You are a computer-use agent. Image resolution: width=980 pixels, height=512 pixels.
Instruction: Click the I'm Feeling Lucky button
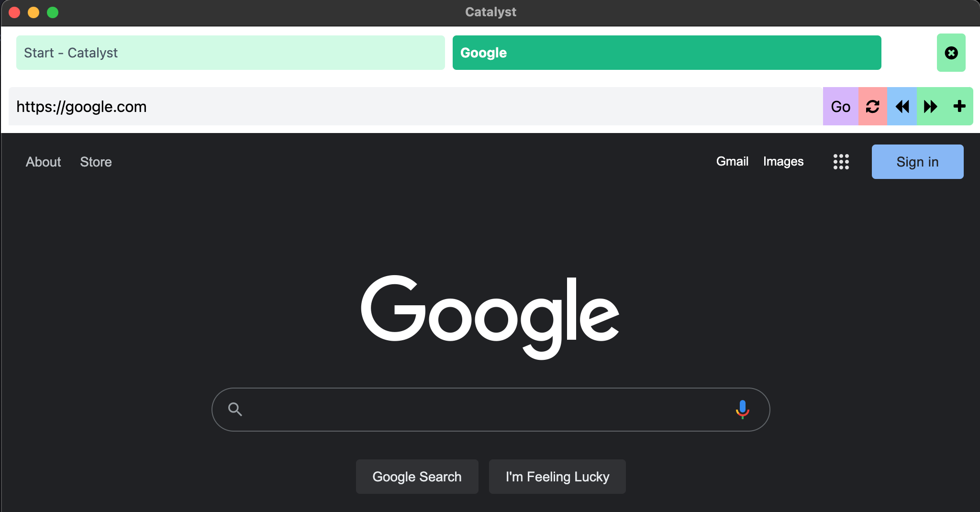[x=557, y=477]
